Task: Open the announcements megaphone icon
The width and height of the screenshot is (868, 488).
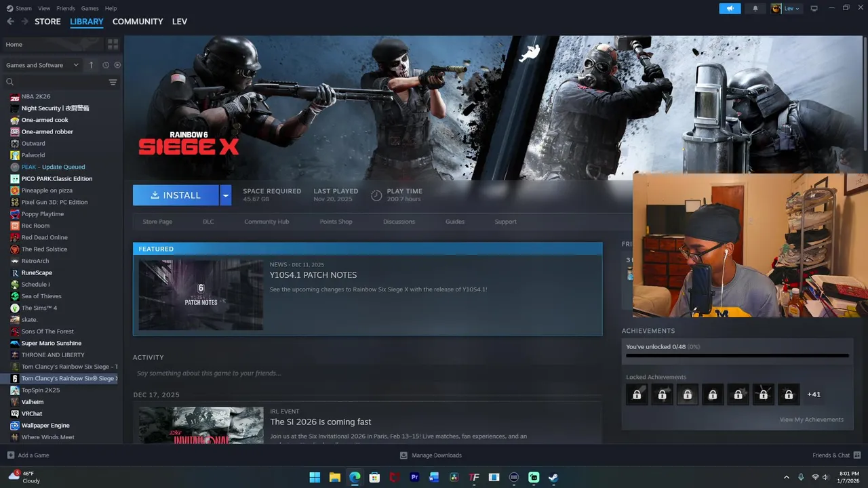Action: pyautogui.click(x=730, y=8)
